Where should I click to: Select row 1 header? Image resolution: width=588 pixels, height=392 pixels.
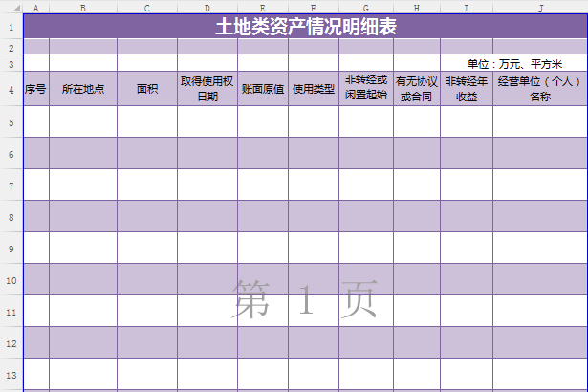pyautogui.click(x=11, y=26)
